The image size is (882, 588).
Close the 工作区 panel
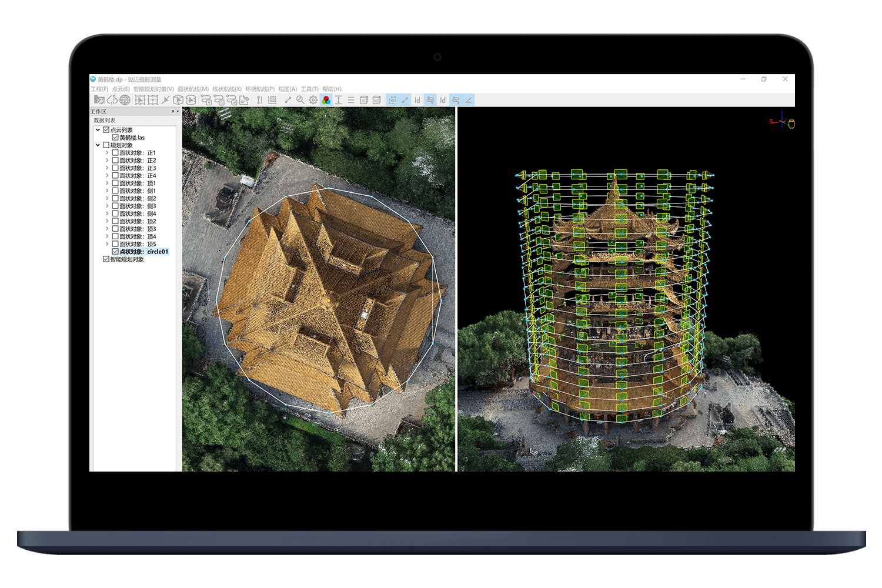178,111
